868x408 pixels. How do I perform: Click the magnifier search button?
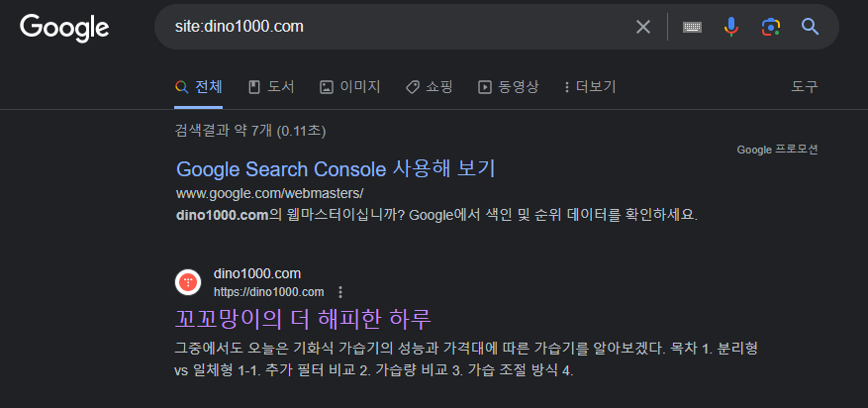click(810, 26)
